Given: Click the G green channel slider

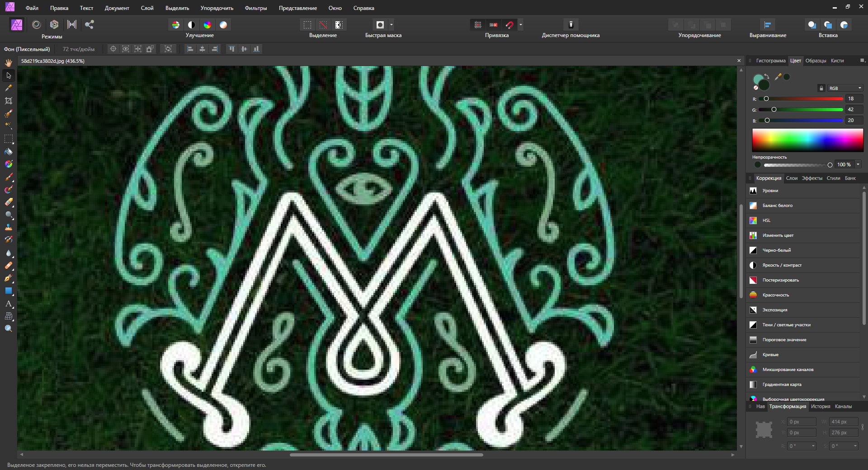Looking at the screenshot, I should click(x=801, y=110).
